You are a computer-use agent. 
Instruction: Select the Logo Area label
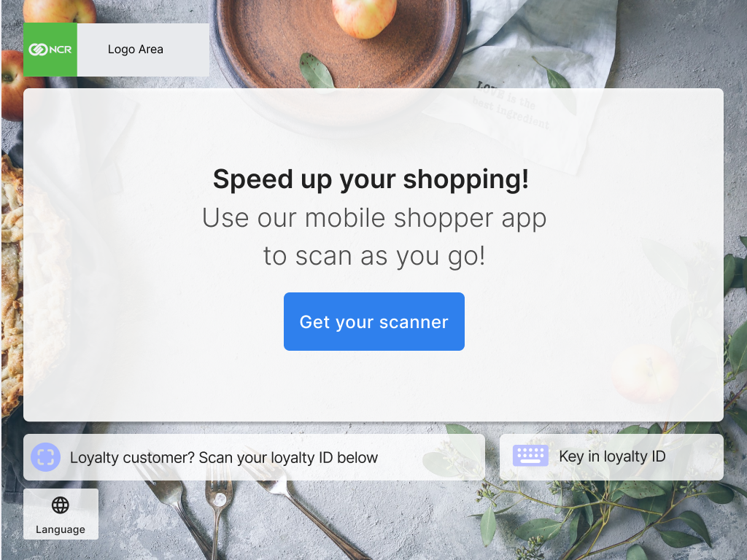[x=135, y=49]
